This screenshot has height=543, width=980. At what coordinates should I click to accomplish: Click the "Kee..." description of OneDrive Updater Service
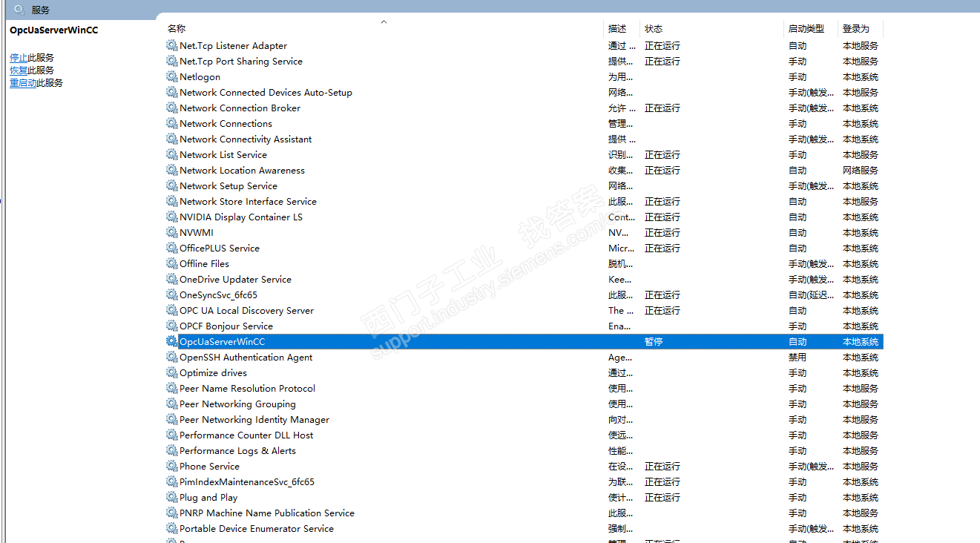[620, 280]
